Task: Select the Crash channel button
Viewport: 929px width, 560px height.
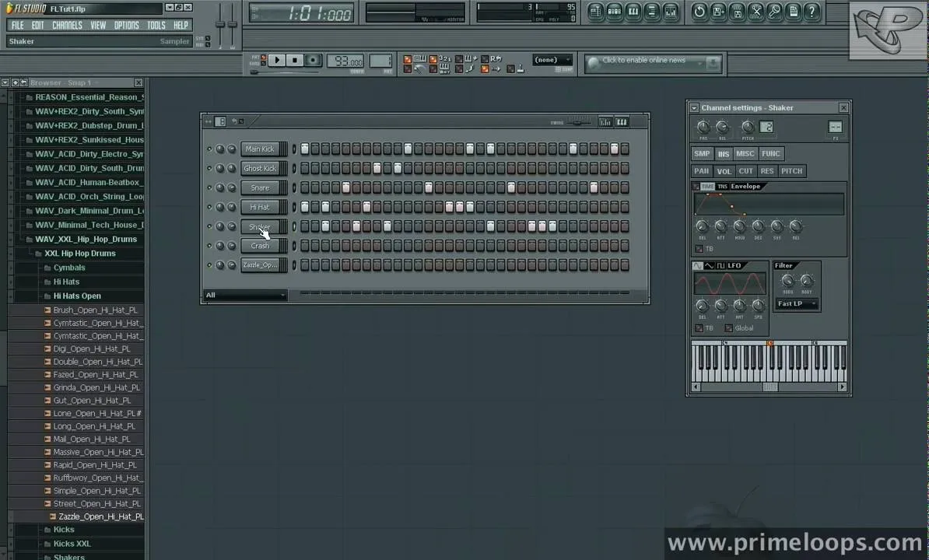Action: tap(260, 246)
